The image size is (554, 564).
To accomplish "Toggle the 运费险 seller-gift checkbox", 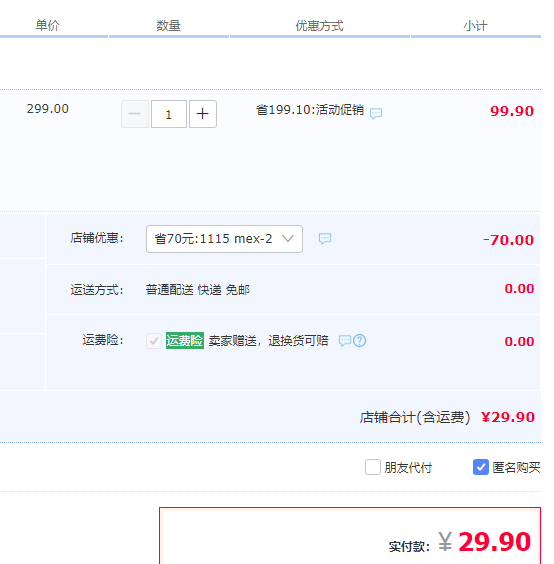I will (154, 340).
